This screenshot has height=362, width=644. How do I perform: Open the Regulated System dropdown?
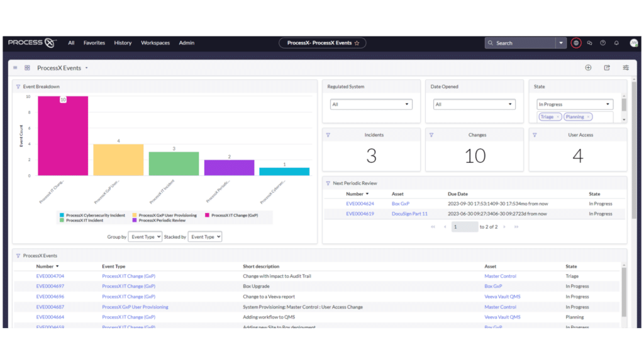(371, 103)
